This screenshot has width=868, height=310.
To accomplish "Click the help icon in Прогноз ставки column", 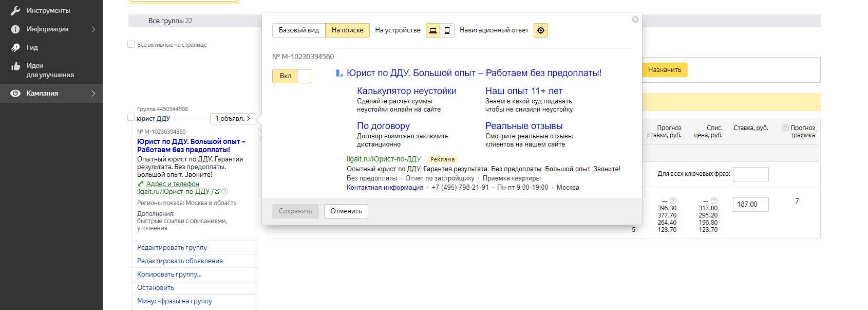I will point(673,201).
